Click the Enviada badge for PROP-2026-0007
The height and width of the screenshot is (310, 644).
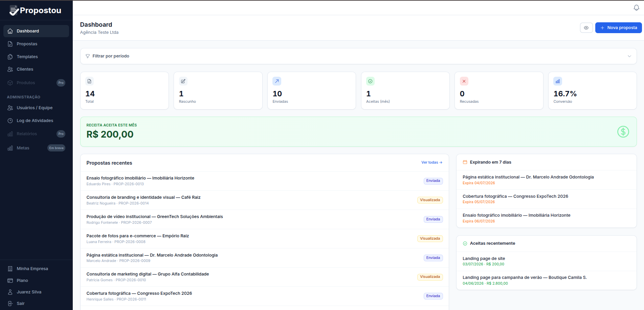click(433, 219)
